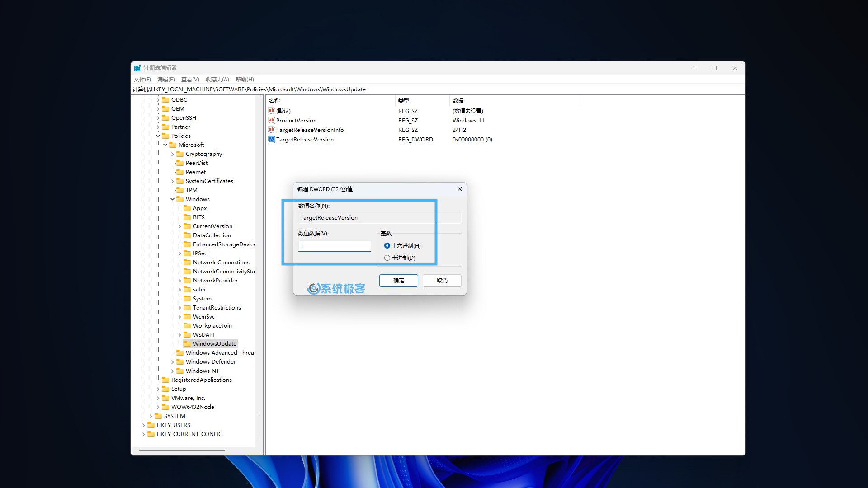
Task: Open the 编辑(E) menu
Action: tap(166, 80)
